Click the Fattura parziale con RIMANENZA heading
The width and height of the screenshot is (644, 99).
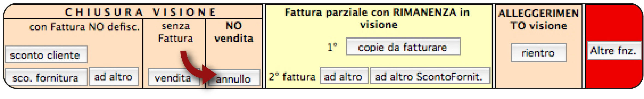click(377, 18)
